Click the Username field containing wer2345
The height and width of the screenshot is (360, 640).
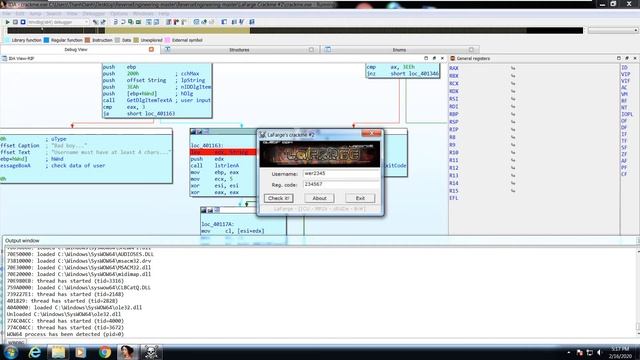341,173
